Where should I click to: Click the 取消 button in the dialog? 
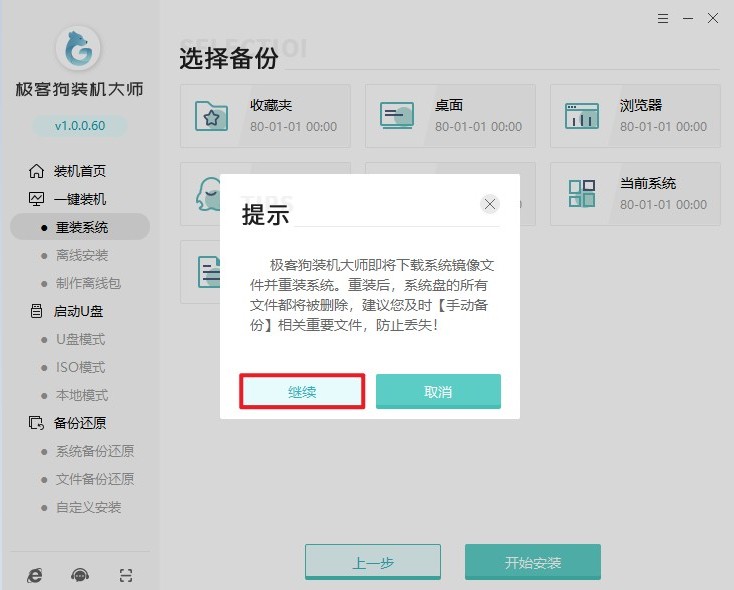(438, 391)
